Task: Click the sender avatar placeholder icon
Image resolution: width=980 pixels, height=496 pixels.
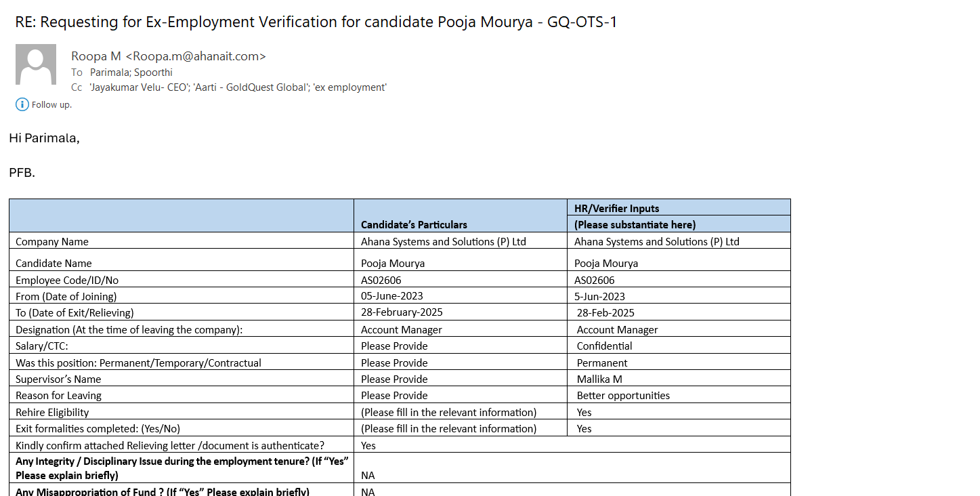Action: pos(36,64)
